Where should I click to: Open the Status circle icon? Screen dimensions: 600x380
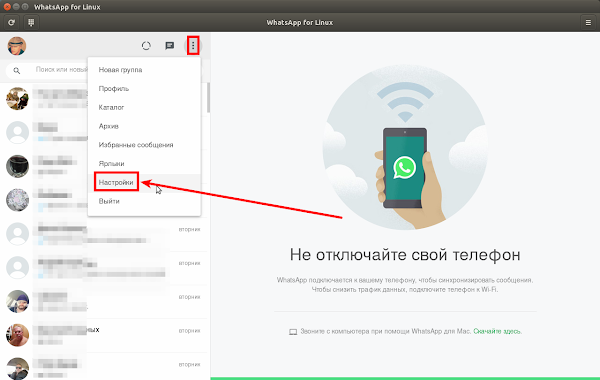(146, 46)
